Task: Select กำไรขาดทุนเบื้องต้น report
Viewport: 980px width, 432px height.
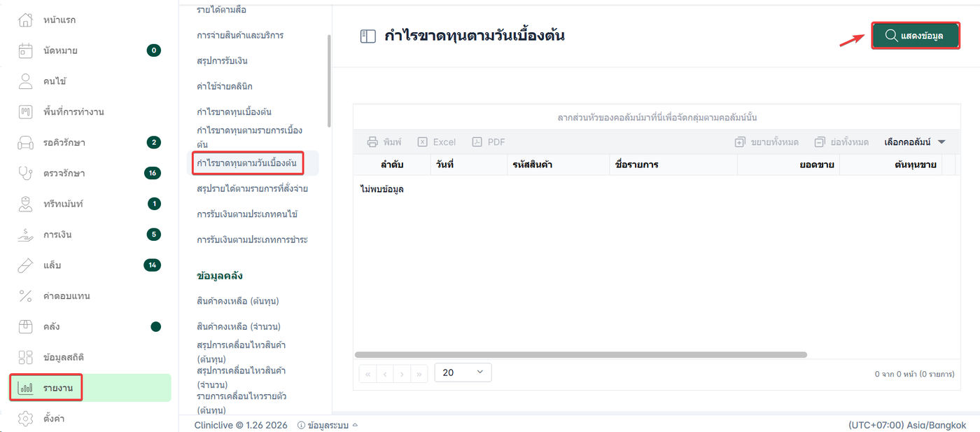Action: point(234,112)
